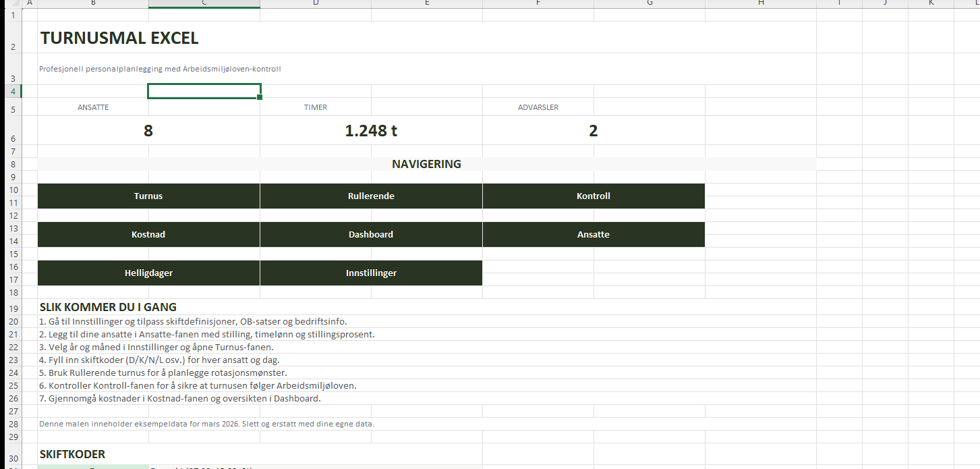Jump to Dashboard via navigation button

tap(371, 235)
